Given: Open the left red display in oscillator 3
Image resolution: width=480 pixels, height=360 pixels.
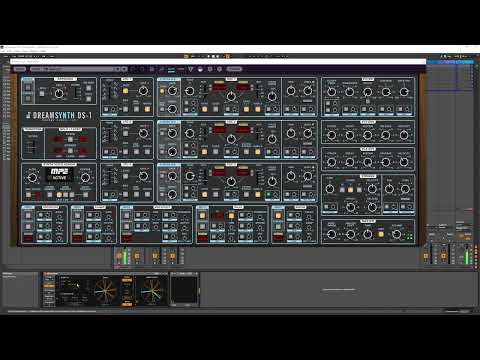Looking at the screenshot, I should 219,173.
